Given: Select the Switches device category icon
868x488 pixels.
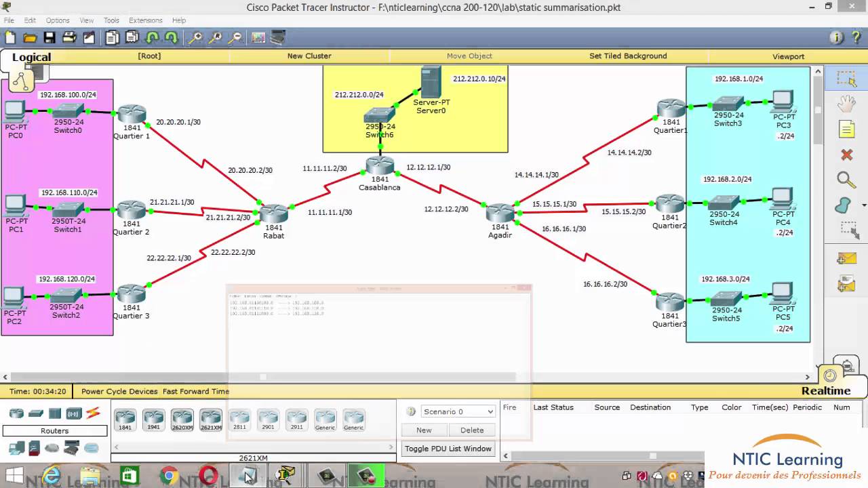Looking at the screenshot, I should pyautogui.click(x=36, y=413).
